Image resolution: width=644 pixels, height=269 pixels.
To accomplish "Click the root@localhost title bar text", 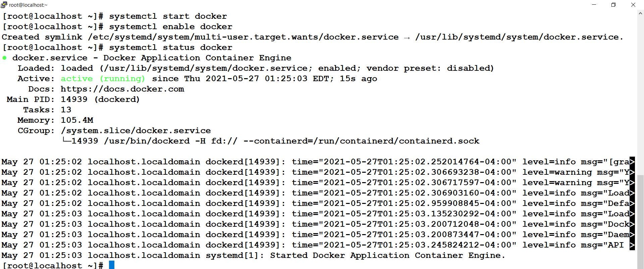I will point(28,5).
